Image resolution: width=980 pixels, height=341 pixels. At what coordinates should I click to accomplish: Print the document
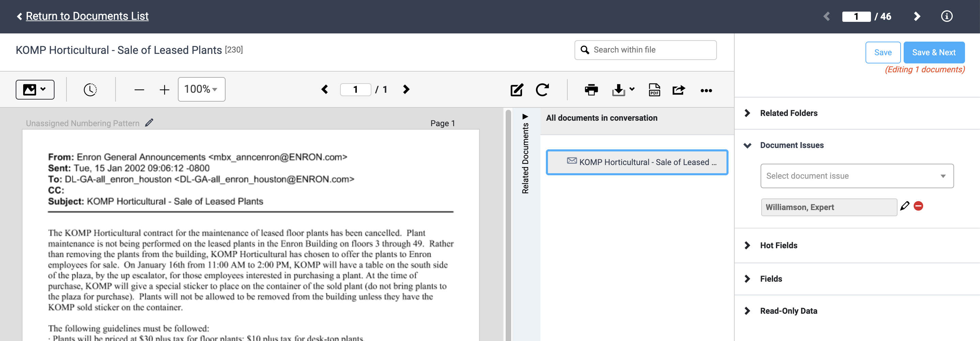[x=591, y=90]
